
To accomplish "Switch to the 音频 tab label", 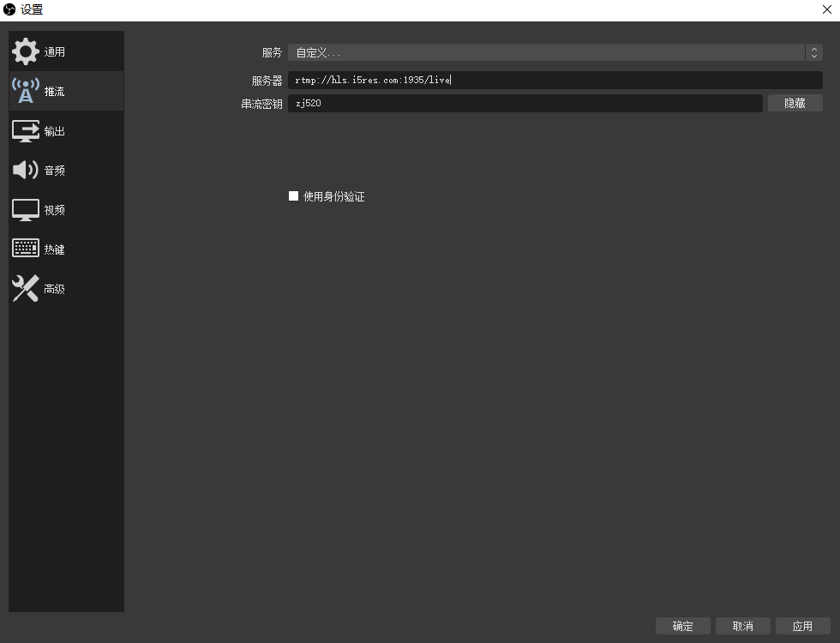I will (55, 171).
